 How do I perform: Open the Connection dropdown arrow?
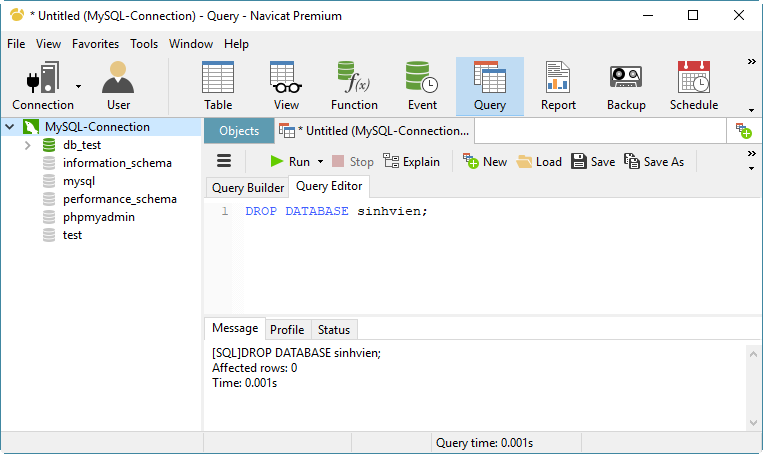78,87
